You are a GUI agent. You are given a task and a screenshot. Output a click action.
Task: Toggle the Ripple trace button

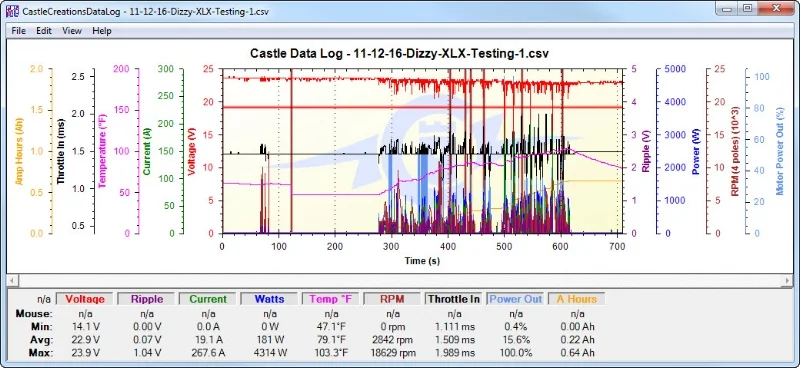point(147,299)
